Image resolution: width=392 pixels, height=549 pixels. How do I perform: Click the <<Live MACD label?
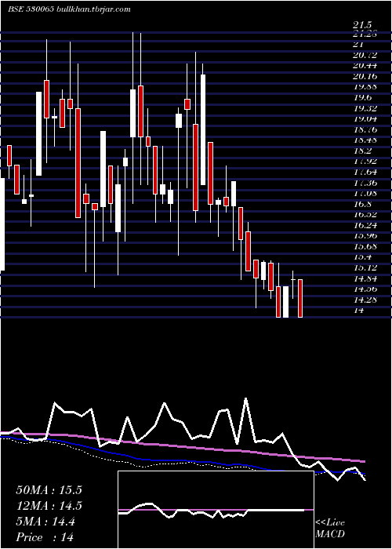[x=330, y=528]
